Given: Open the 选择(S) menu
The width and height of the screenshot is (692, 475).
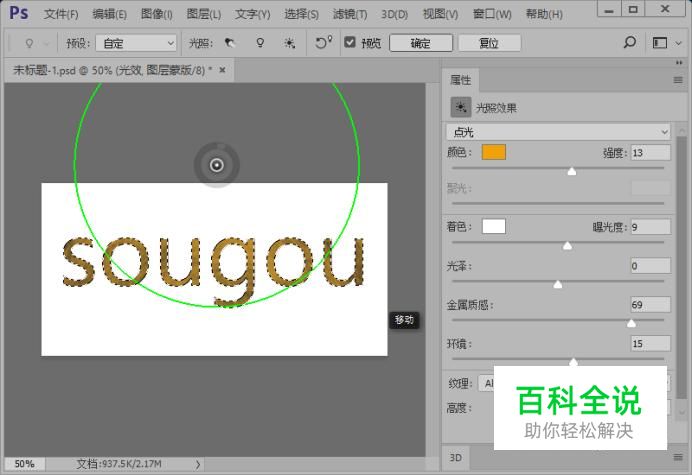Looking at the screenshot, I should [301, 14].
